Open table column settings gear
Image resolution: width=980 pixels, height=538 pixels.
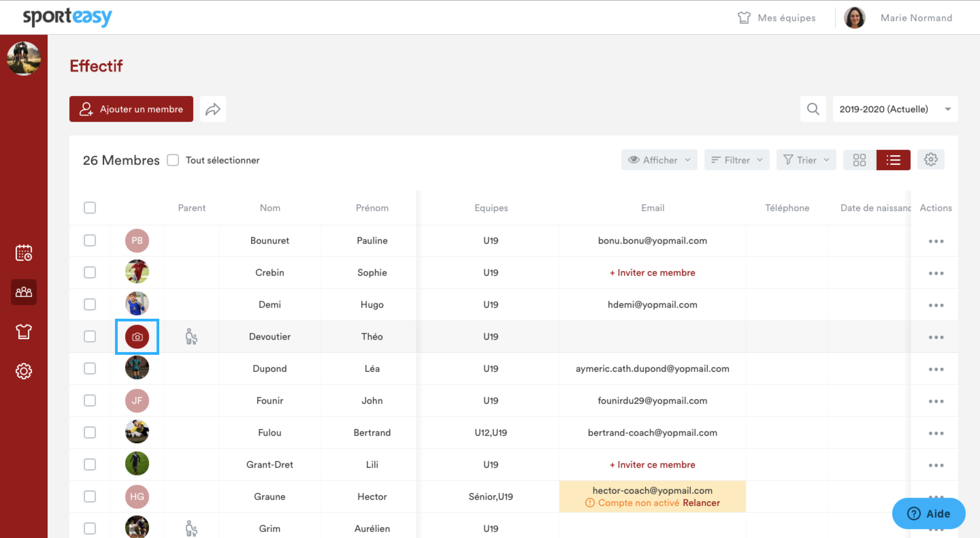click(x=931, y=160)
